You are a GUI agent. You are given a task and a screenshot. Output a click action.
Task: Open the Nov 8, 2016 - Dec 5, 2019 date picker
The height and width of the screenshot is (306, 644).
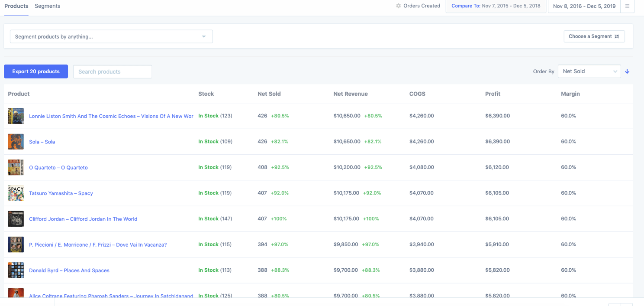click(x=584, y=6)
